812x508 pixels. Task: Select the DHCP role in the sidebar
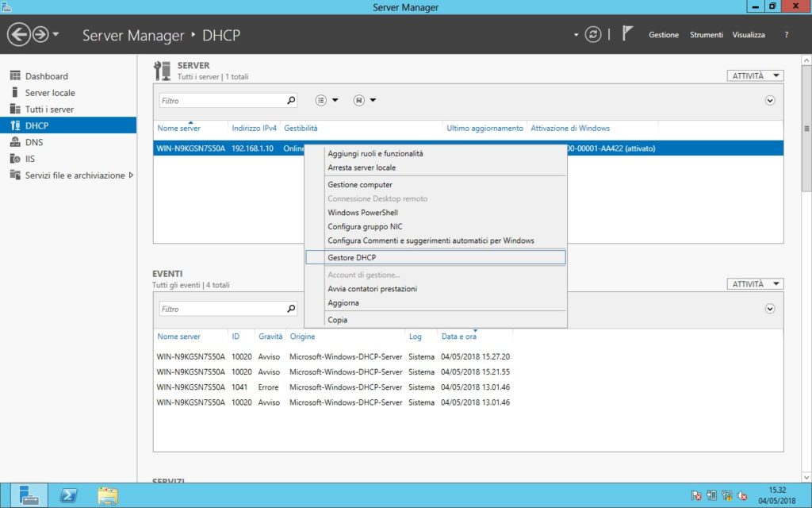coord(68,125)
